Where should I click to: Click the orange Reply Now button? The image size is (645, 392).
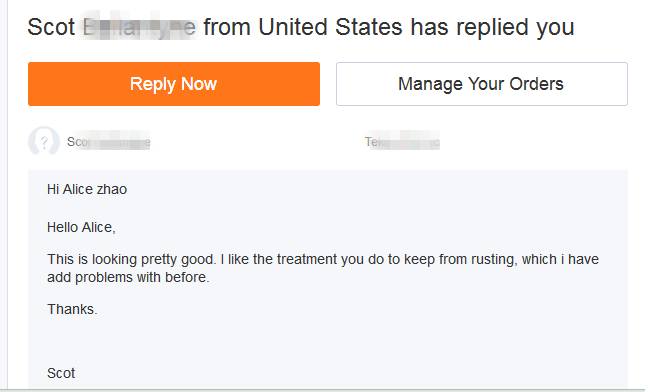coord(174,84)
